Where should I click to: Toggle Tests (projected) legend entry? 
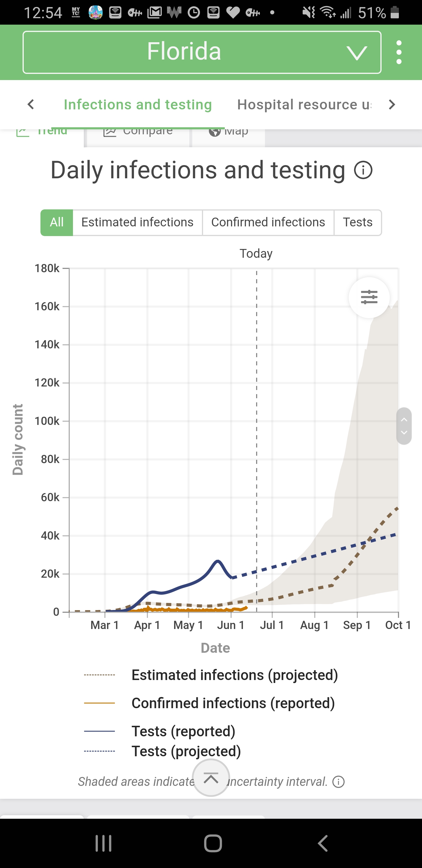pyautogui.click(x=186, y=751)
